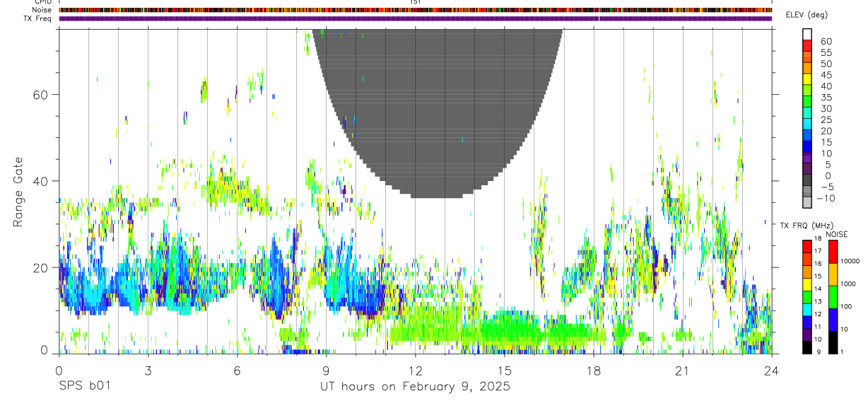Click the TX Freq row label at top left
The height and width of the screenshot is (401, 868).
click(37, 18)
